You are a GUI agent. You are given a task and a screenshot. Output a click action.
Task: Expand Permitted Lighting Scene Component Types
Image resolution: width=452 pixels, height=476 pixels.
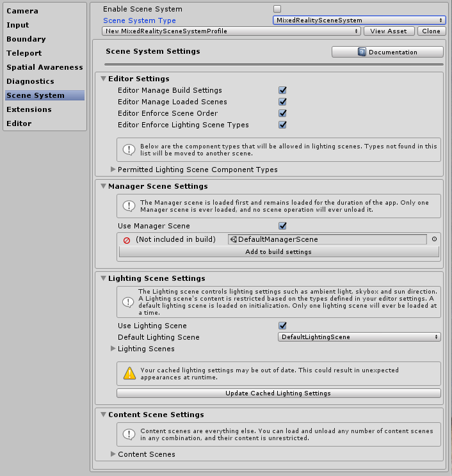[x=114, y=170]
